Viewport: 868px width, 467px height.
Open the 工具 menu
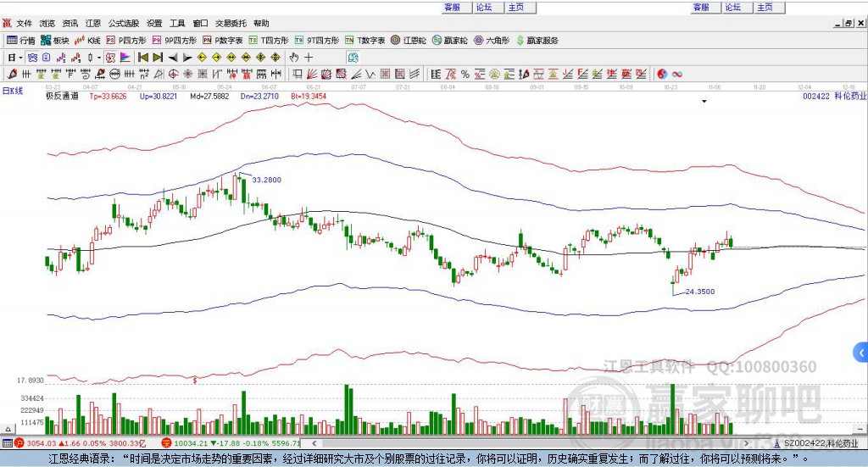coord(177,23)
